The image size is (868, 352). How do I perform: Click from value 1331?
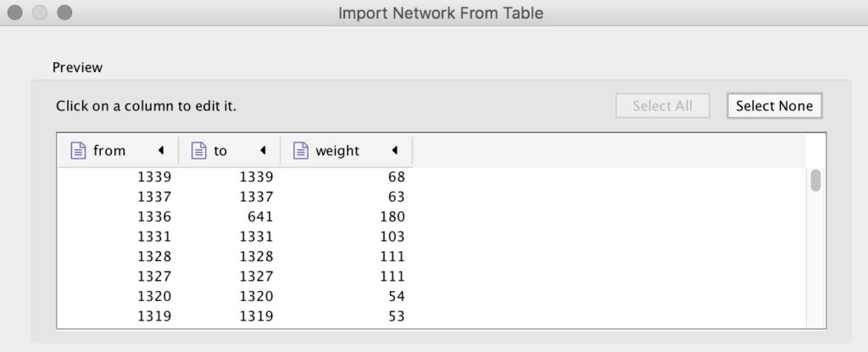(154, 237)
